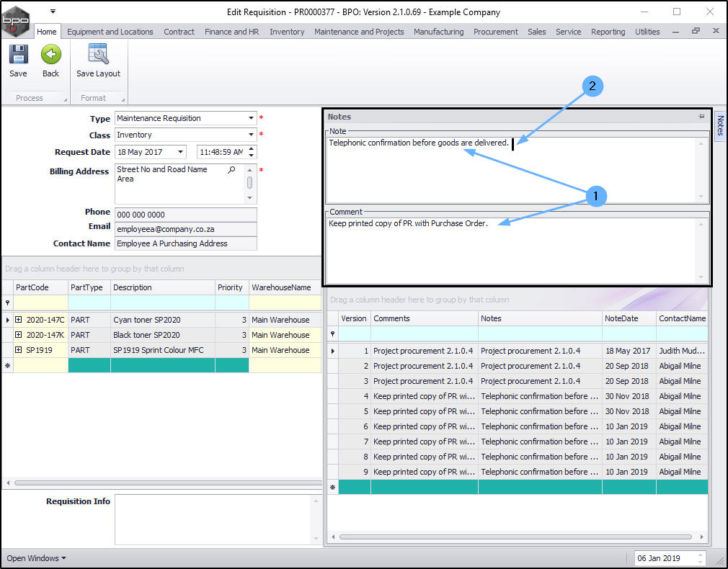Image resolution: width=728 pixels, height=569 pixels.
Task: Click inside the Requisition Info text box
Action: pyautogui.click(x=213, y=519)
